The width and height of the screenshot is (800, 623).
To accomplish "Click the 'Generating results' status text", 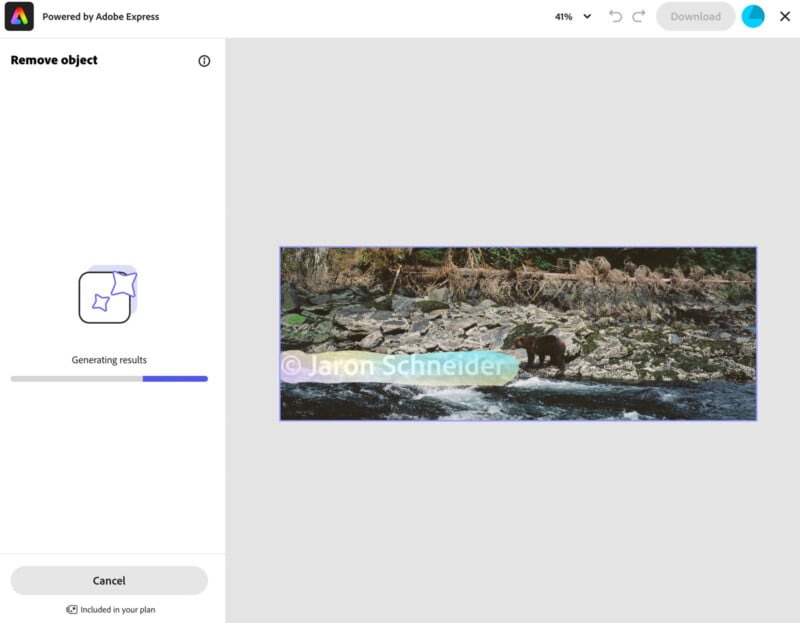I will (x=109, y=360).
